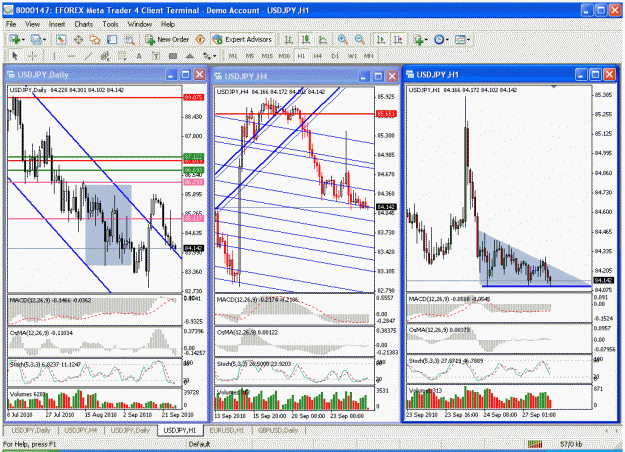
Task: Switch timeframe to H4
Action: [318, 56]
